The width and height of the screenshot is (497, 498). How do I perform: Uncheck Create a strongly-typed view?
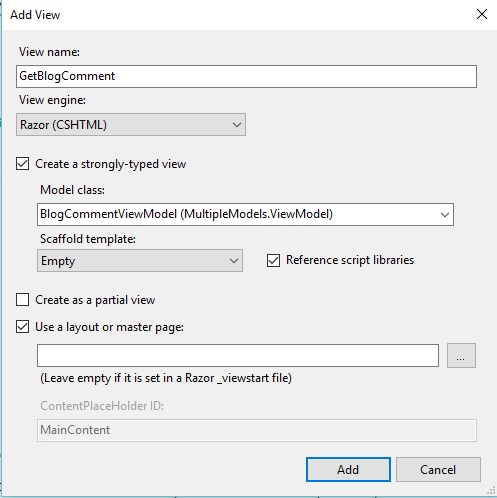pyautogui.click(x=22, y=164)
